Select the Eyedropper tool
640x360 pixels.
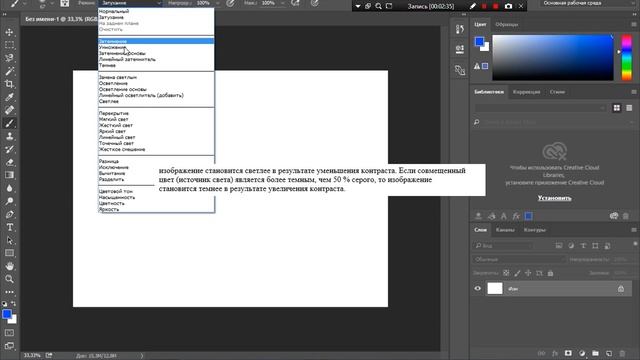[x=9, y=97]
